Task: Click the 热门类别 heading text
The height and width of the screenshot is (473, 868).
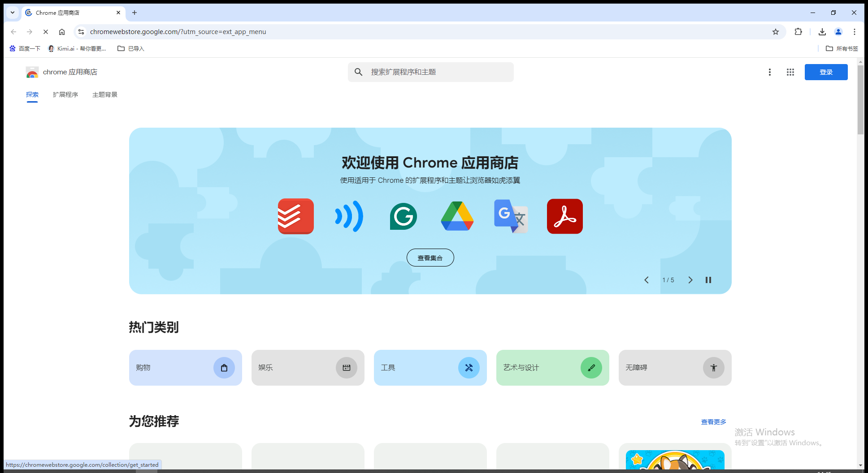Action: click(154, 327)
